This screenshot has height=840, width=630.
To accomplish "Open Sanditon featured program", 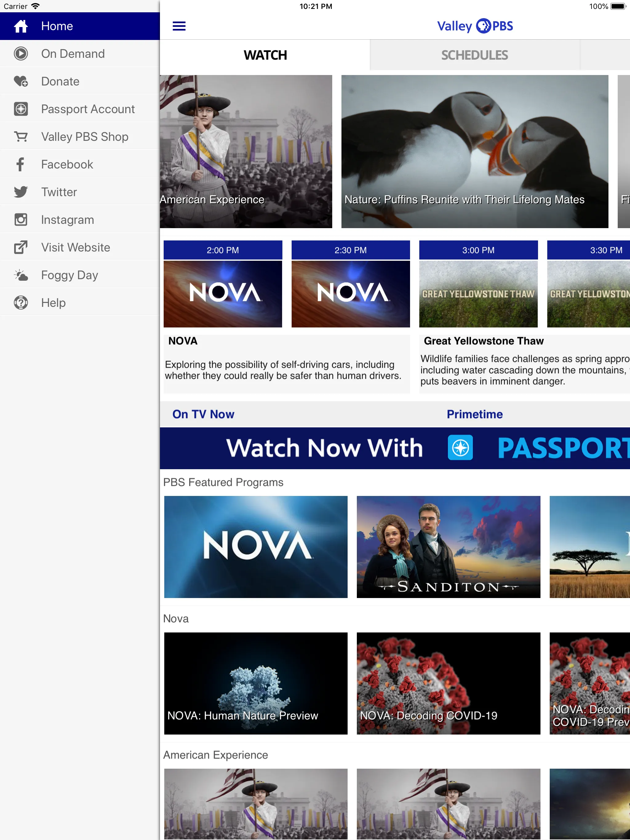I will [449, 547].
